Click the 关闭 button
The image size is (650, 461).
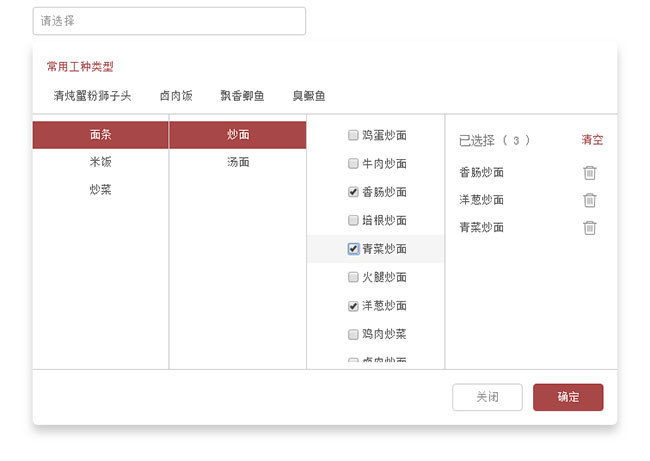[x=487, y=397]
